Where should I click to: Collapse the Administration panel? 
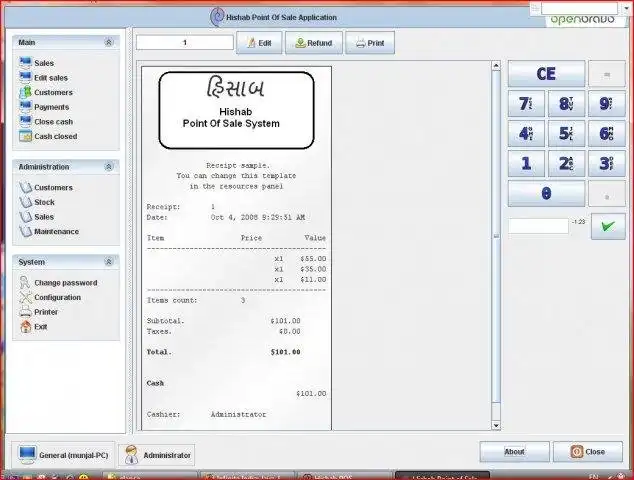point(108,167)
